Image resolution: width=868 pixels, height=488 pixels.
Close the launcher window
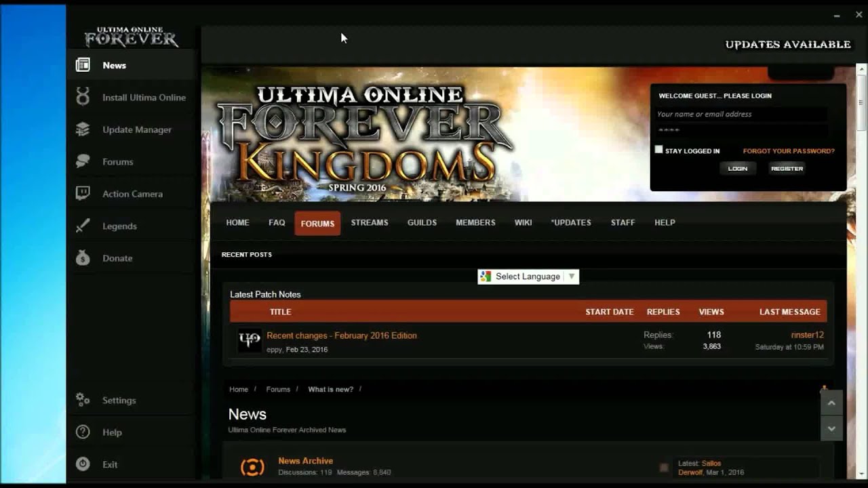[859, 14]
